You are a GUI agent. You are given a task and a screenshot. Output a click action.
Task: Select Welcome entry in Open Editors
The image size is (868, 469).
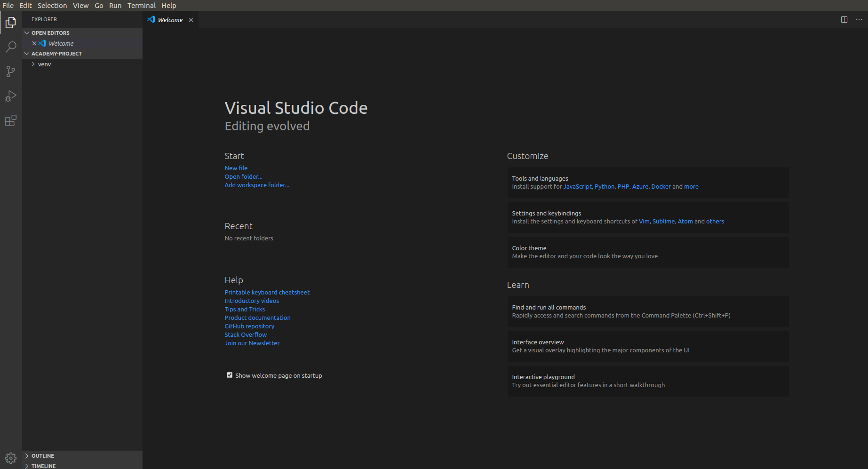coord(82,43)
